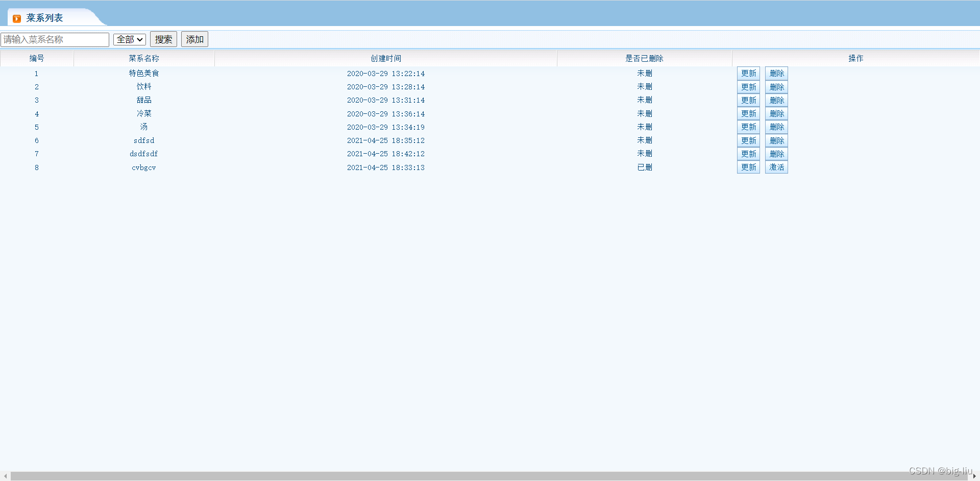Select the 汤 name cell
980x481 pixels.
[144, 127]
